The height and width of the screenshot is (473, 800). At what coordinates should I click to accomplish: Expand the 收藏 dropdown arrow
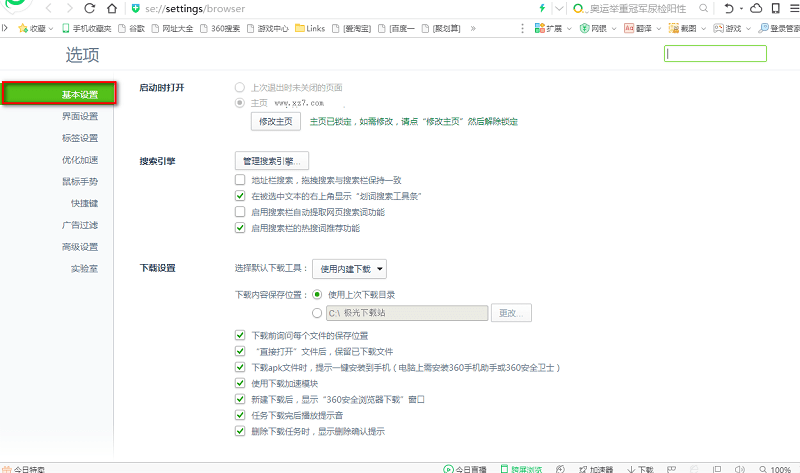click(x=51, y=29)
